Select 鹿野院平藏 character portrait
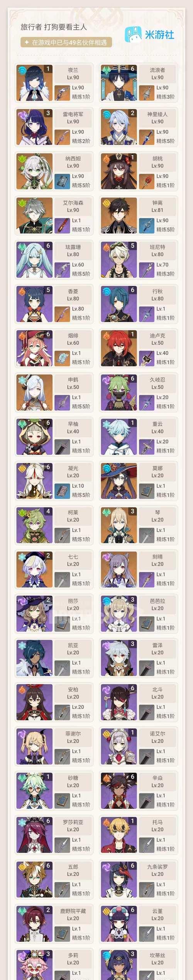 [35, 924]
